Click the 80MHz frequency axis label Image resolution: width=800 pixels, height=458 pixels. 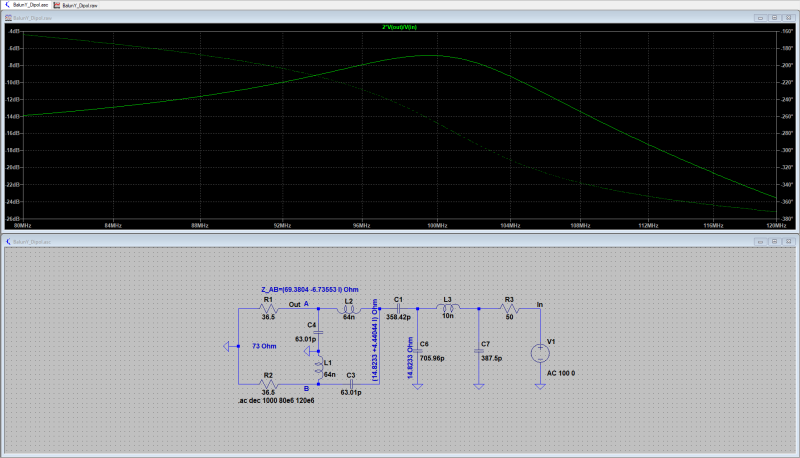click(22, 225)
